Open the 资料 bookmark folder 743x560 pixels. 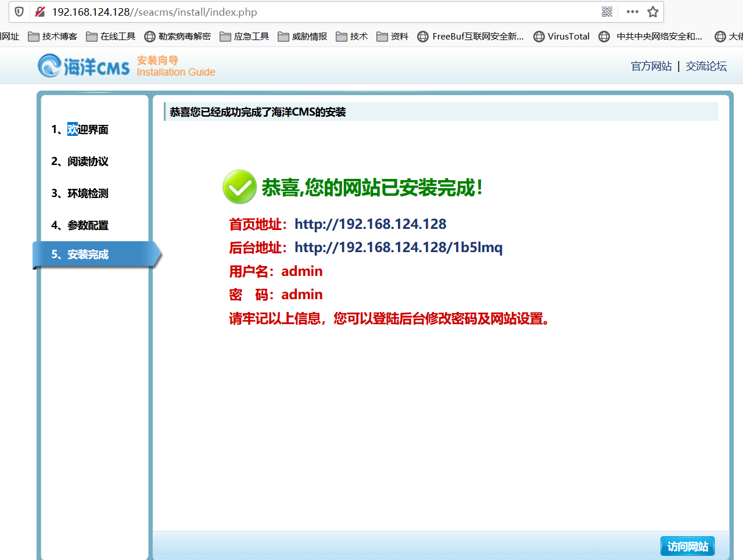coord(393,36)
